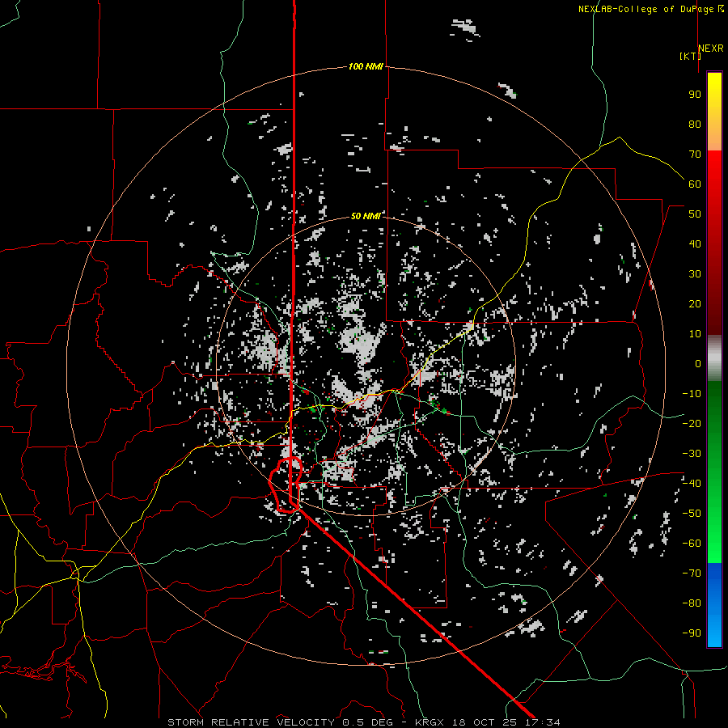The height and width of the screenshot is (728, 728).
Task: Click the -90 scale value
Action: (692, 633)
